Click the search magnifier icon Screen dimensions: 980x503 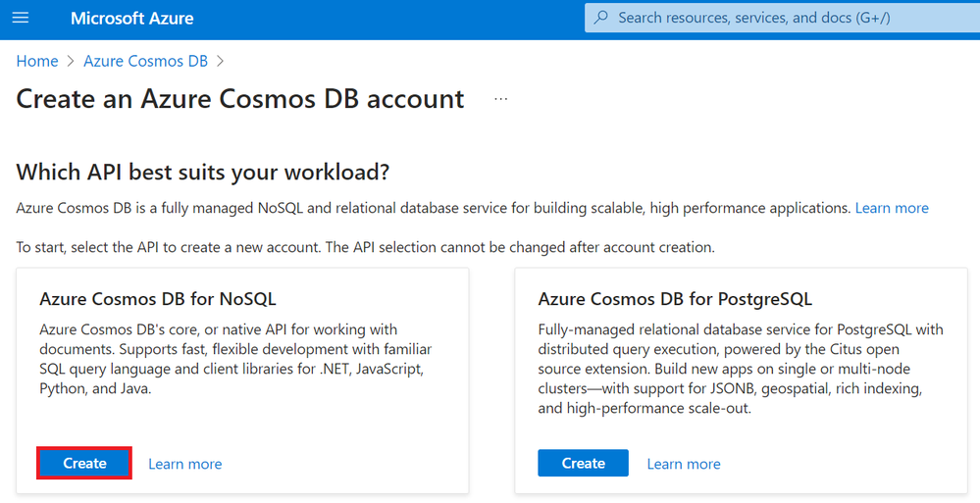600,18
